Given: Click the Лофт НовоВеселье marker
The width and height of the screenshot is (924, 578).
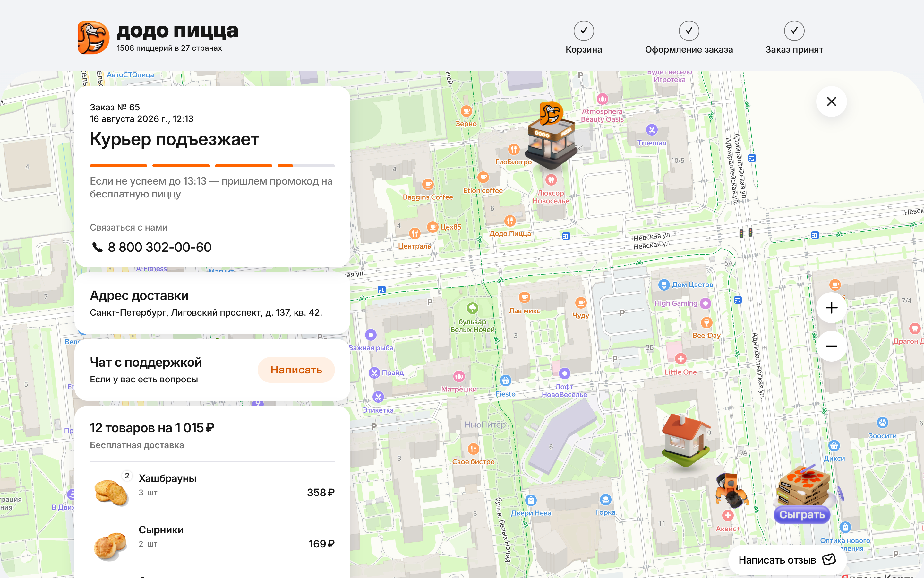Looking at the screenshot, I should point(564,373).
